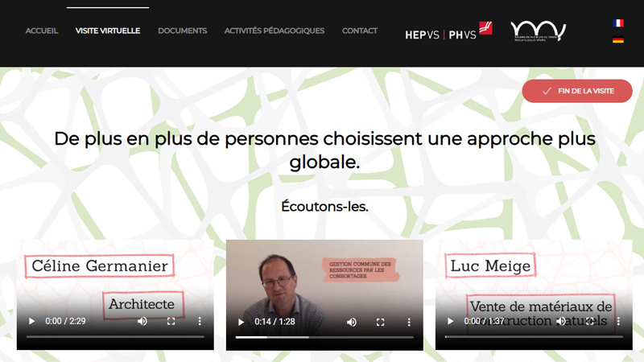Open more options on Luc Meige video
644x362 pixels.
point(618,321)
